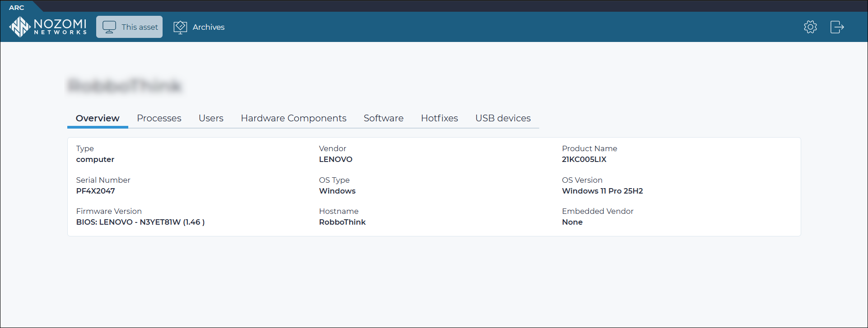Click the monitor icon in This asset
The height and width of the screenshot is (328, 868).
tap(109, 27)
